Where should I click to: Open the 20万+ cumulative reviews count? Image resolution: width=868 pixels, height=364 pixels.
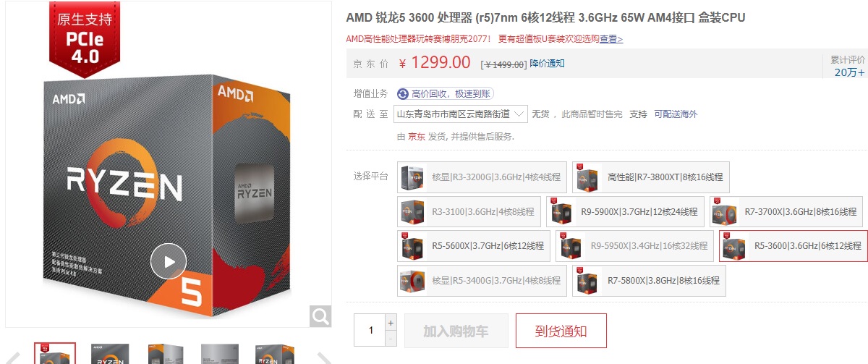coord(849,72)
